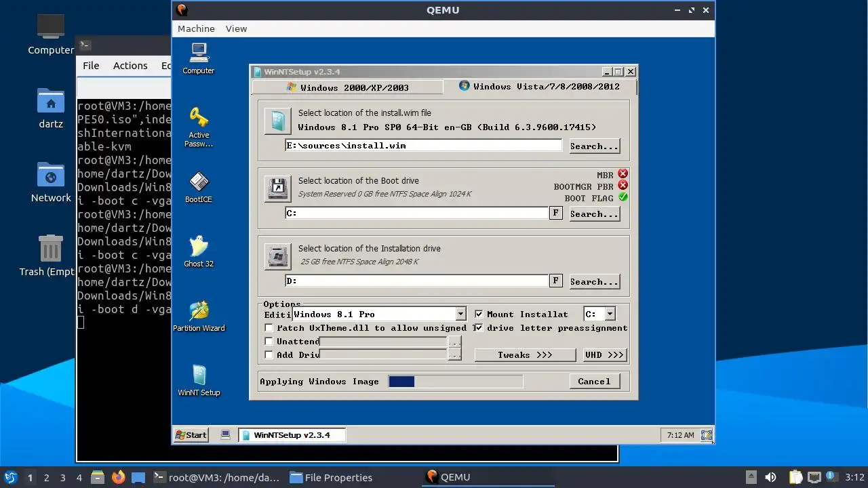The width and height of the screenshot is (868, 488).
Task: Click Search button for Installation drive
Action: 594,281
